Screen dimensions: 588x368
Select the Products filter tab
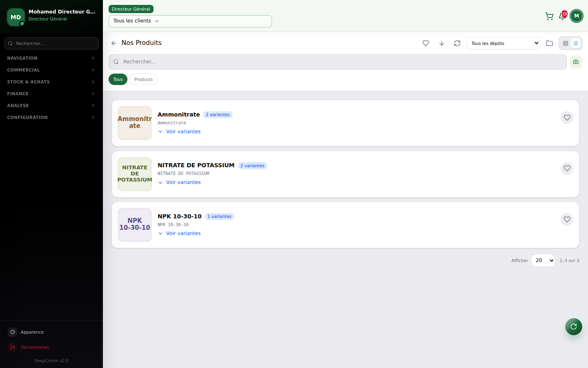tap(143, 79)
